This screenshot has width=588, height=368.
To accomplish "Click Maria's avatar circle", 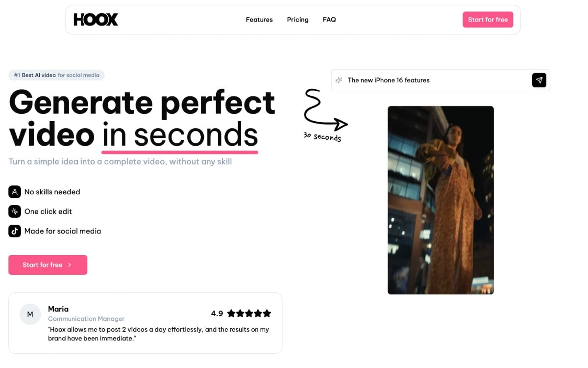I will point(30,314).
